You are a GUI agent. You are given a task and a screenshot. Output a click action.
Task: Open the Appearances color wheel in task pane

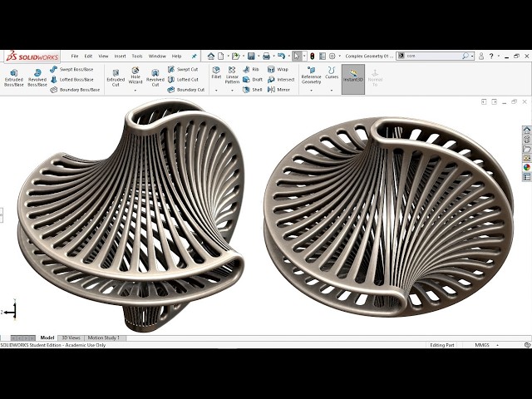(x=526, y=167)
